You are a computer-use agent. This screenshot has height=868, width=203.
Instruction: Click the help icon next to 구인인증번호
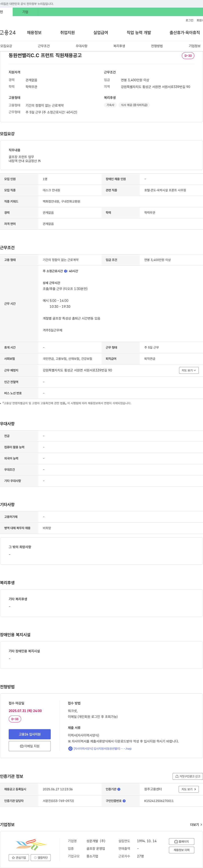pos(124,801)
